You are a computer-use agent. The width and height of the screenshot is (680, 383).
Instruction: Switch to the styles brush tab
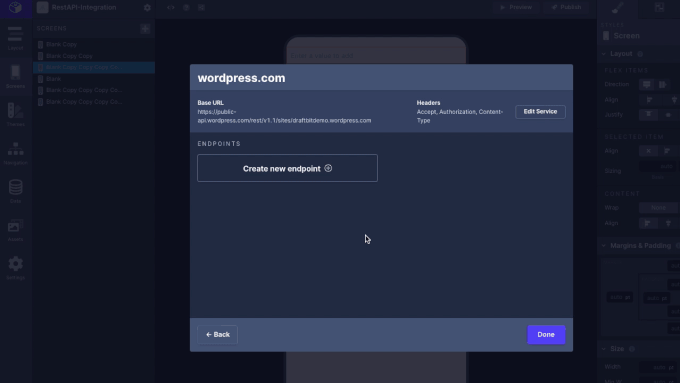(618, 8)
